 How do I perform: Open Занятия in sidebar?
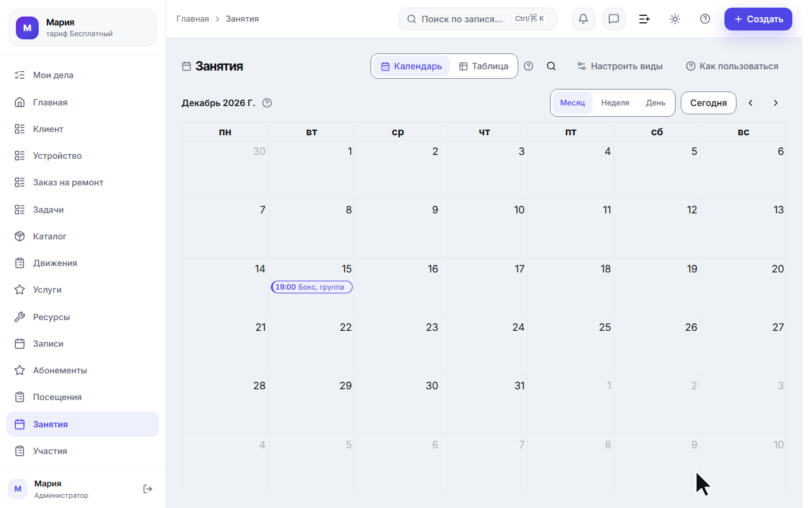coord(82,424)
